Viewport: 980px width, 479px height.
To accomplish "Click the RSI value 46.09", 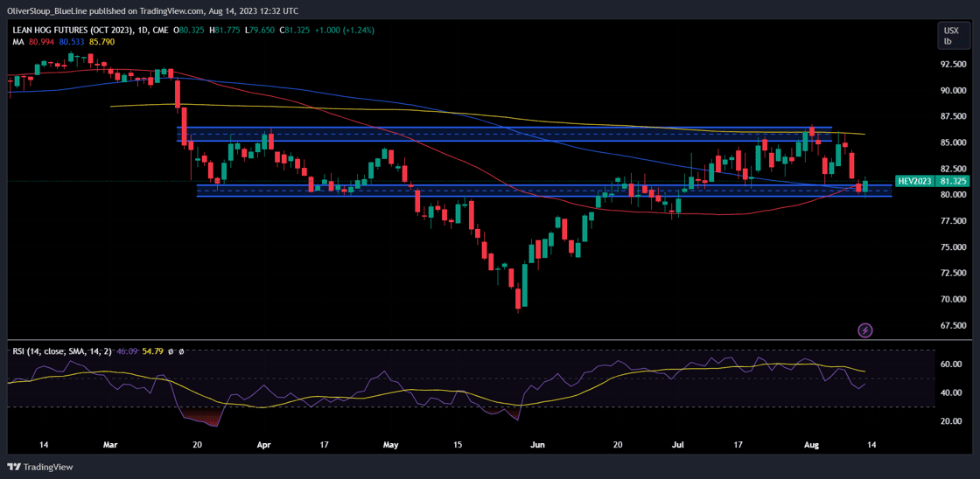I will click(x=128, y=351).
